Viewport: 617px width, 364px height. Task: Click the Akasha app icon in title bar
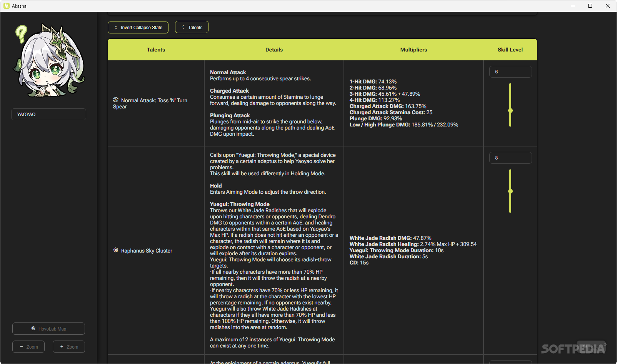[x=7, y=6]
